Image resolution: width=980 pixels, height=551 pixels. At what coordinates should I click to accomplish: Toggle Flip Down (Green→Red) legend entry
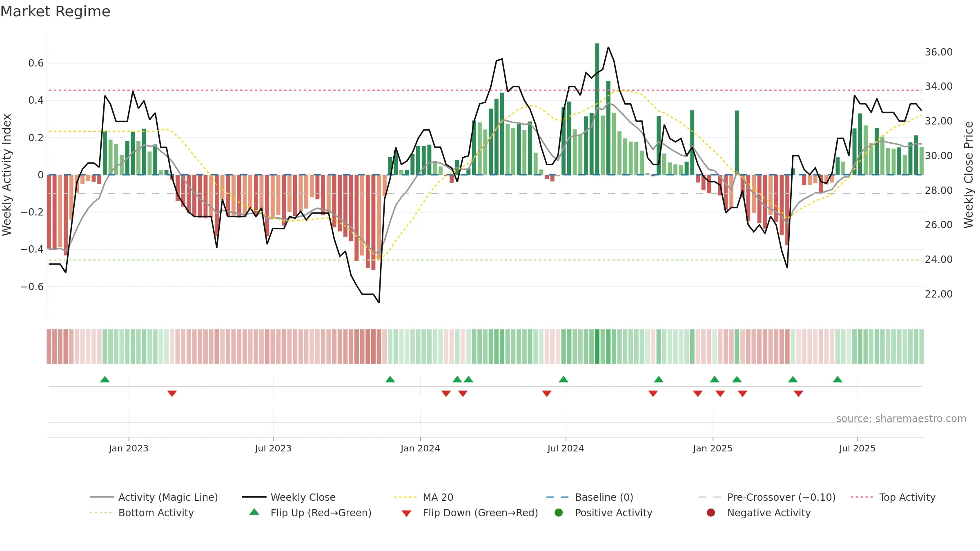click(470, 513)
